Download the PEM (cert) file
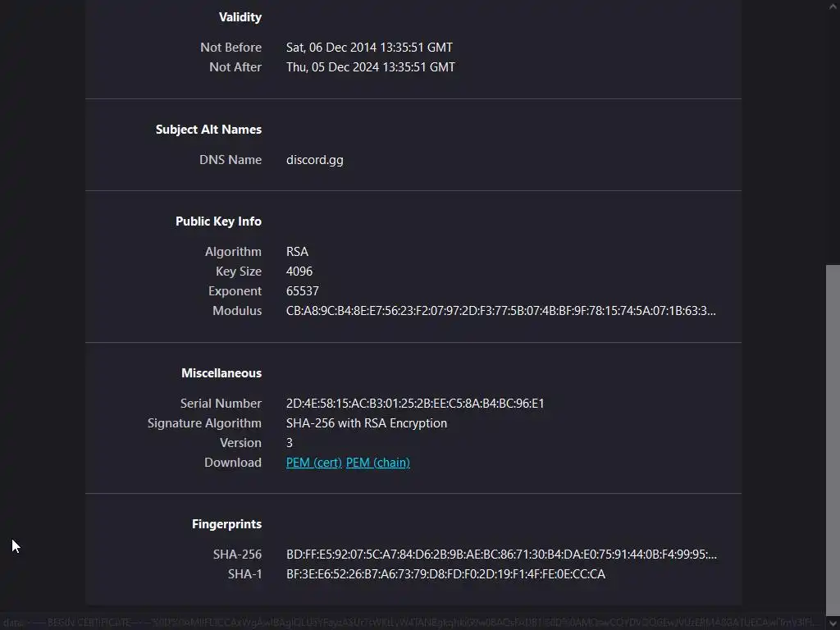This screenshot has height=630, width=840. [313, 463]
